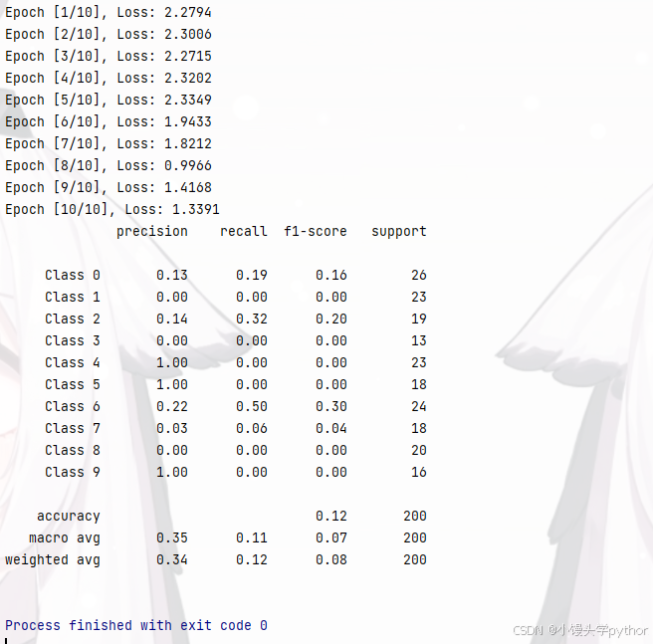
Task: Click the "support" column header
Action: [x=399, y=232]
